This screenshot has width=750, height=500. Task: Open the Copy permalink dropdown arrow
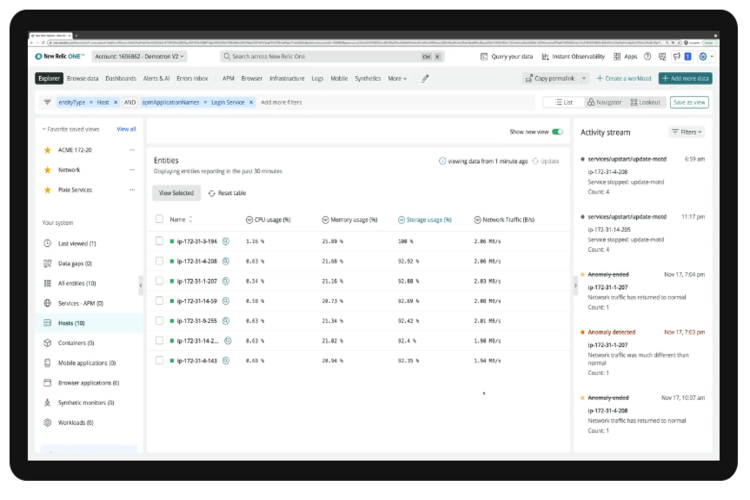pyautogui.click(x=584, y=78)
